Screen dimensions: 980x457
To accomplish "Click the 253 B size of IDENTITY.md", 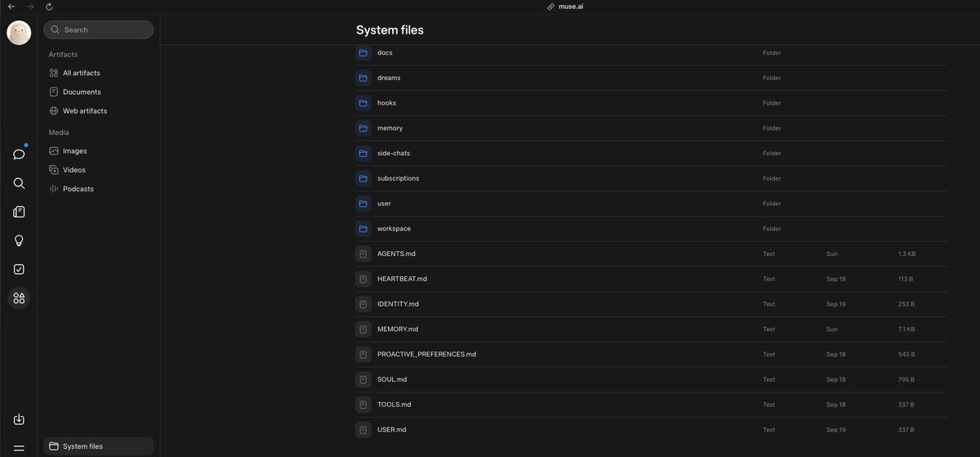I will tap(906, 304).
